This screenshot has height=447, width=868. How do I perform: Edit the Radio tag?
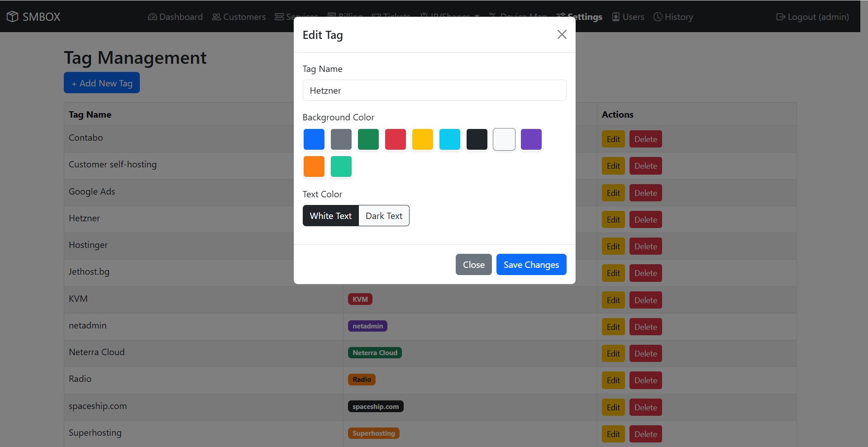point(613,380)
